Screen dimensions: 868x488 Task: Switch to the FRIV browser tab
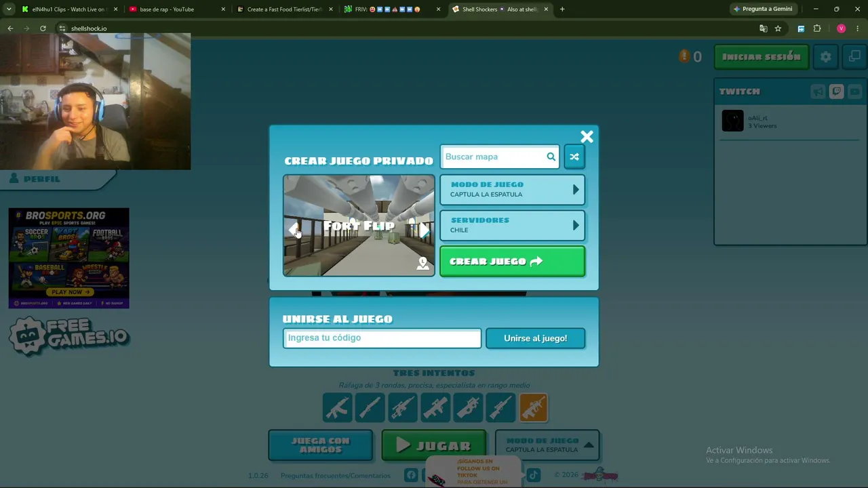click(392, 9)
